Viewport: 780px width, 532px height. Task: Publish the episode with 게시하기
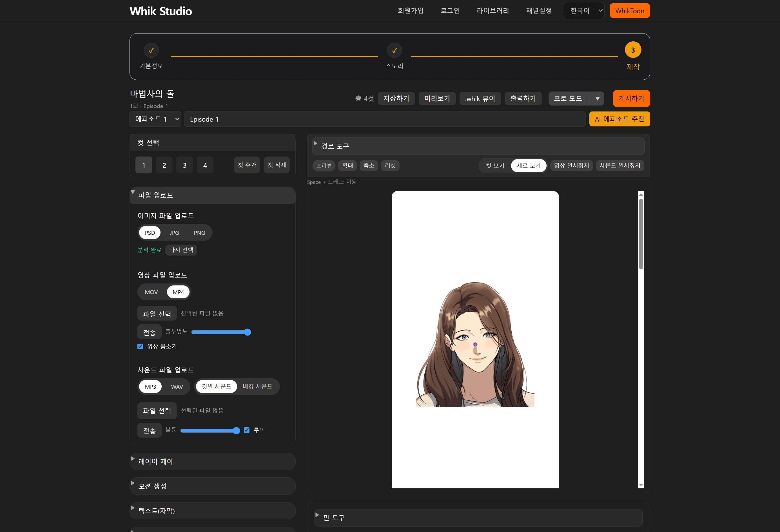[631, 98]
